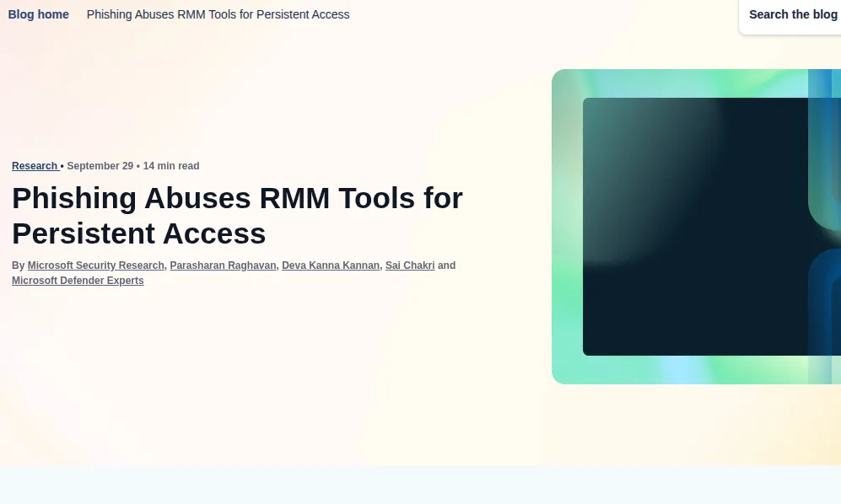Go to Blog home
841x504 pixels.
(38, 14)
